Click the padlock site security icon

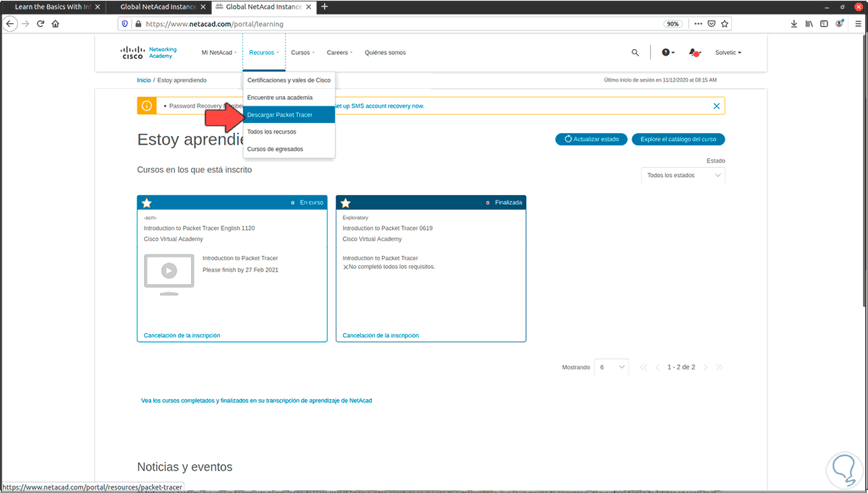[137, 24]
